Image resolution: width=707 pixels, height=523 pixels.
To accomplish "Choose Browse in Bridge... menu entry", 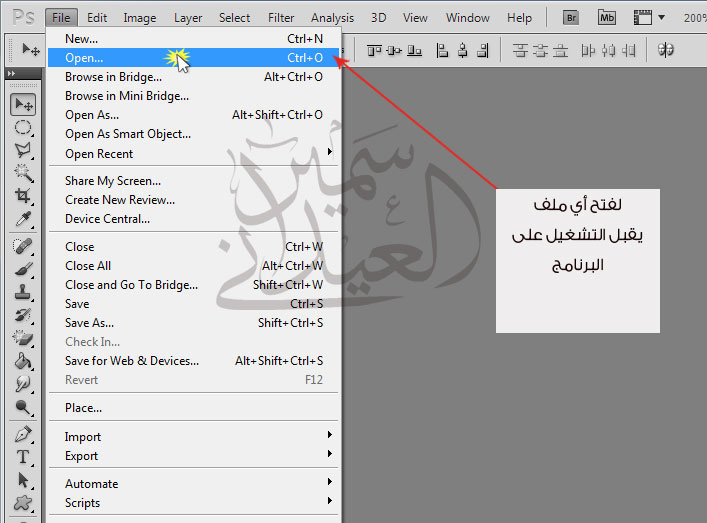I will tap(193, 77).
